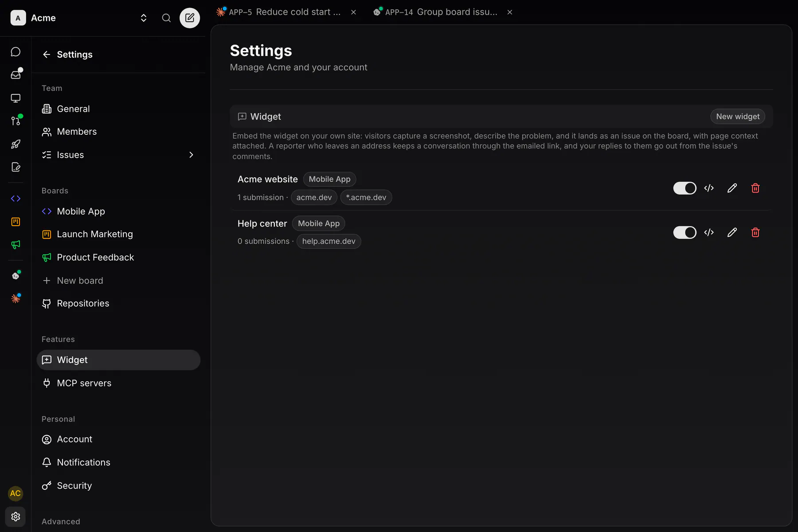Viewport: 798px width, 532px height.
Task: Click the green megaphone icon in left rail
Action: (16, 245)
